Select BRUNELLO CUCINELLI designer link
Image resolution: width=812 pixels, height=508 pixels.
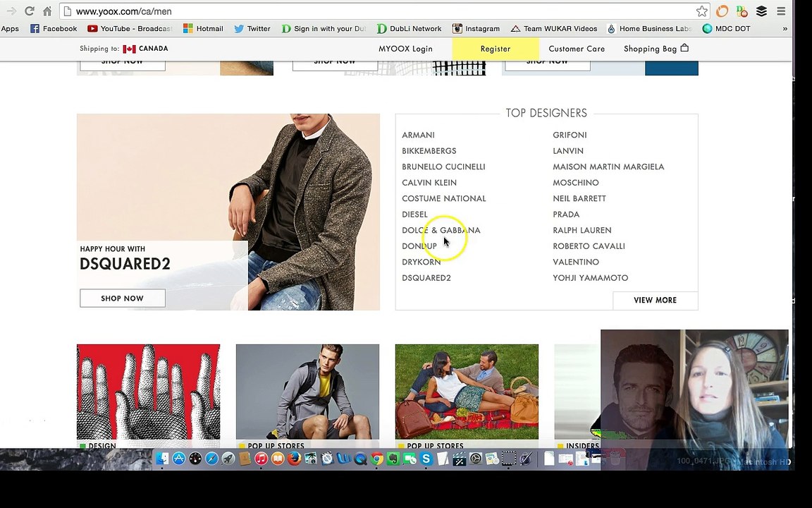coord(443,167)
